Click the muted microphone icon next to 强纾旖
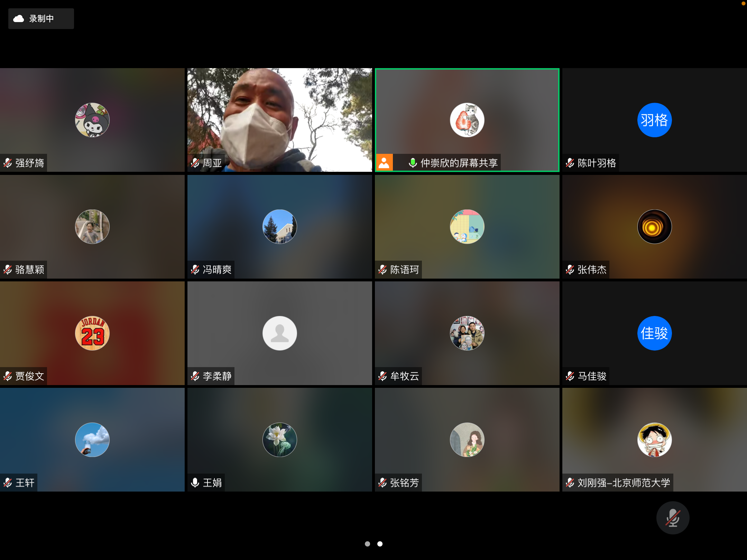This screenshot has width=747, height=560. (x=8, y=162)
